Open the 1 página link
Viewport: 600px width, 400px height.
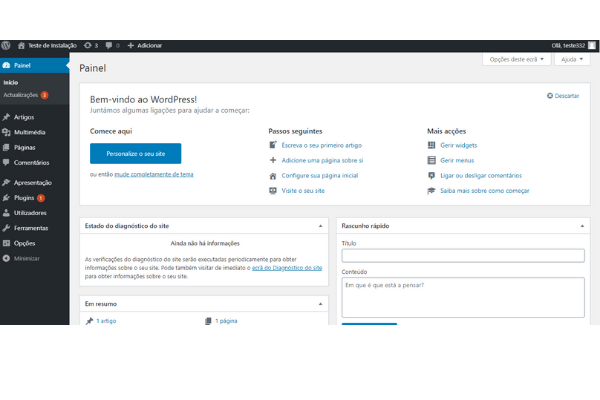coord(226,321)
